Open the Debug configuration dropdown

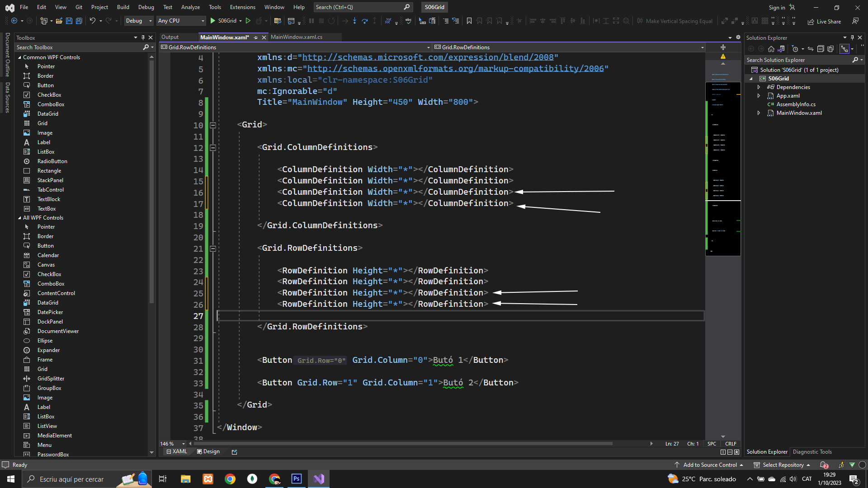tap(138, 21)
